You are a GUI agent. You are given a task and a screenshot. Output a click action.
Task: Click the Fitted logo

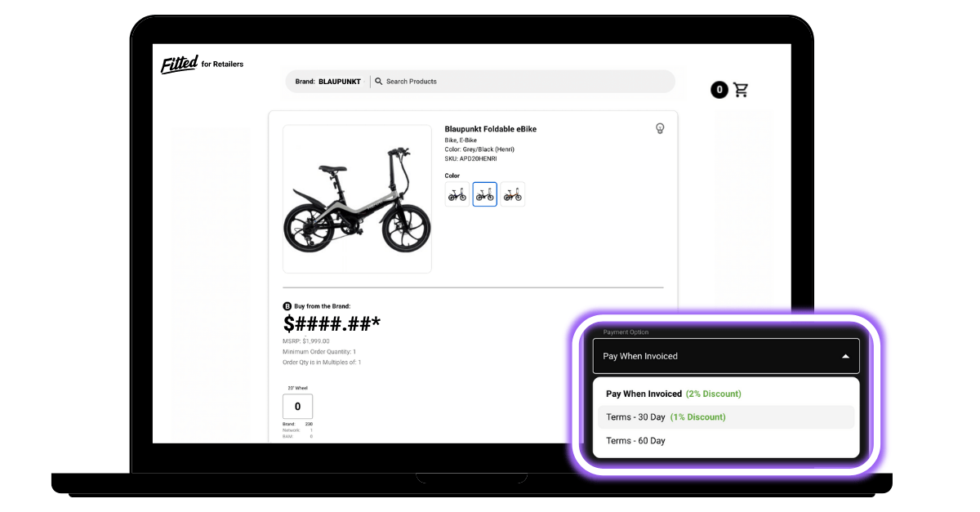coord(179,64)
